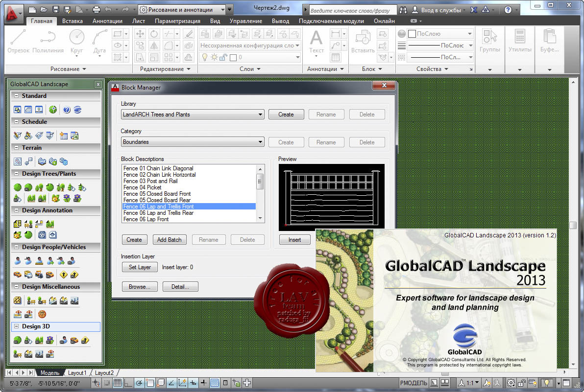Select the Круг circle tool
Image resolution: width=584 pixels, height=392 pixels.
77,42
